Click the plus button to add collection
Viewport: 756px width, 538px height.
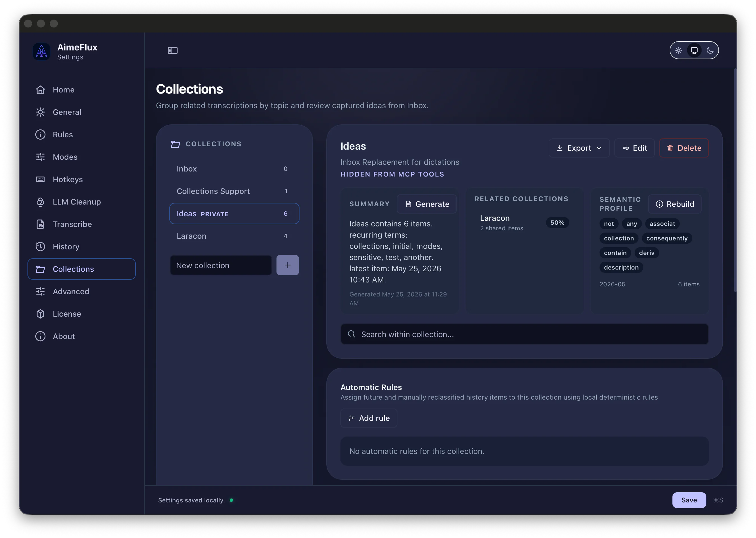pyautogui.click(x=287, y=265)
